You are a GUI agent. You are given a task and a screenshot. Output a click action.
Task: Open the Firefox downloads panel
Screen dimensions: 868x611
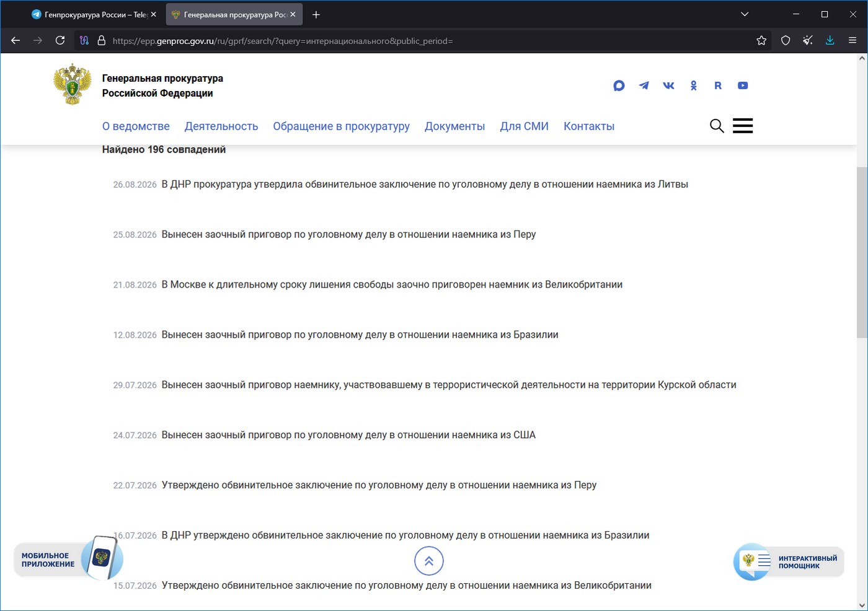pos(830,40)
